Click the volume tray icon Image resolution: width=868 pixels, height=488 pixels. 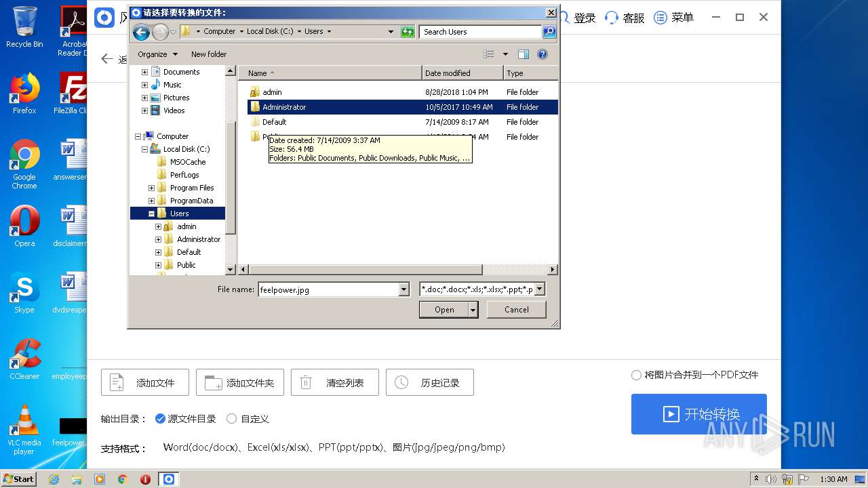coord(771,479)
